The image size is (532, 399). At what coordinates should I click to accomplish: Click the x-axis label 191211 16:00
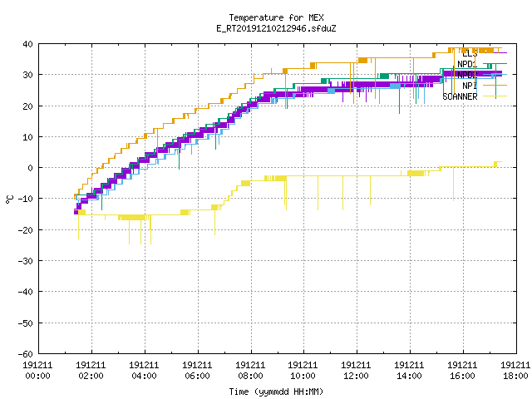pos(463,371)
